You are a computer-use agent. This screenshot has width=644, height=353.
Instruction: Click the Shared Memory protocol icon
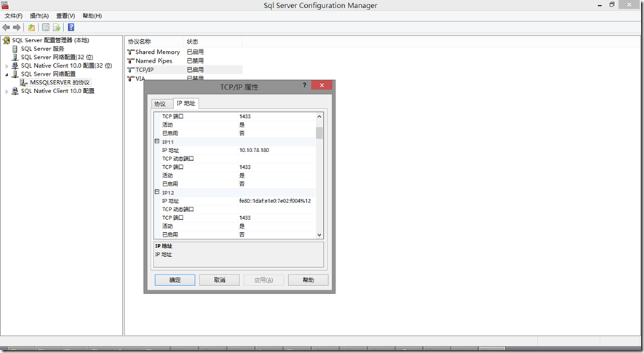pyautogui.click(x=130, y=52)
